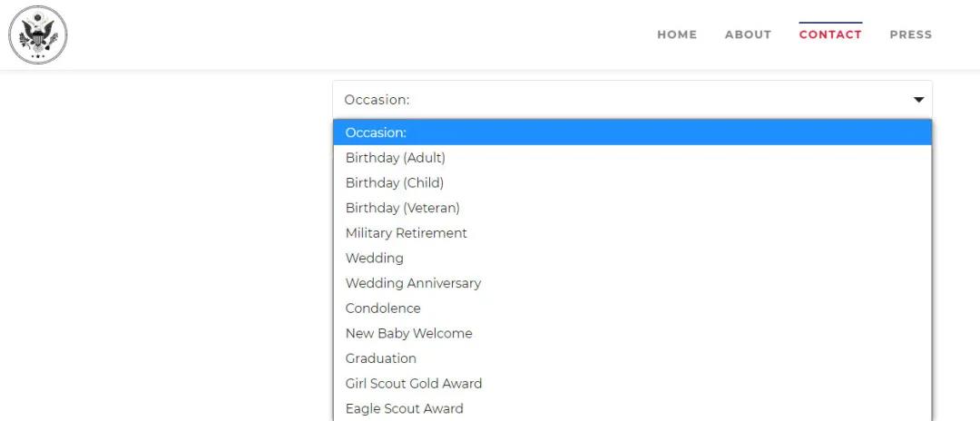
Task: Choose the highlighted Occasion: placeholder option
Action: click(x=632, y=132)
